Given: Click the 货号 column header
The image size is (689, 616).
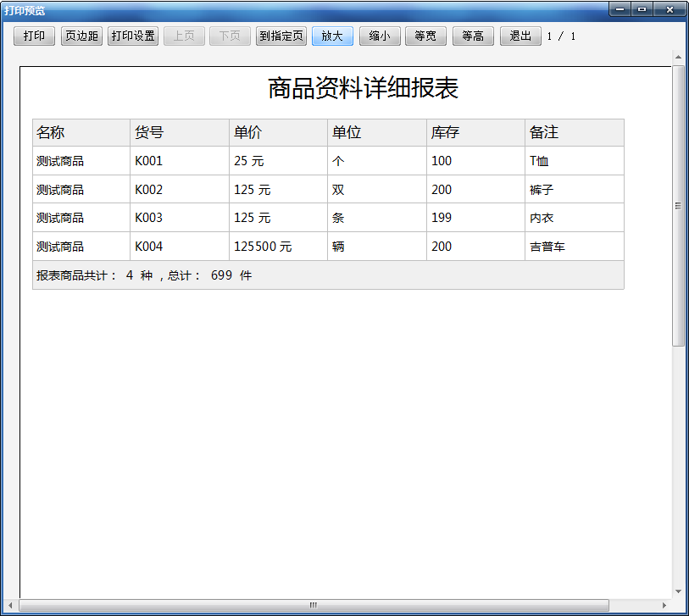Looking at the screenshot, I should (180, 132).
